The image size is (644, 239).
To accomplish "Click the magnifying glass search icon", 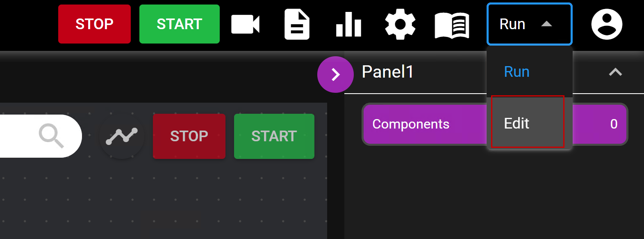I will click(51, 136).
